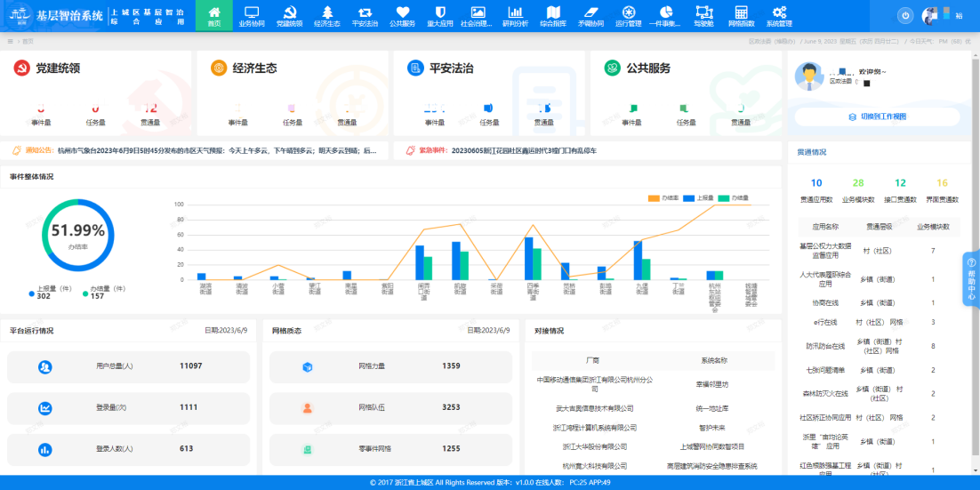Click the 切换到工作视图 button

[x=878, y=116]
